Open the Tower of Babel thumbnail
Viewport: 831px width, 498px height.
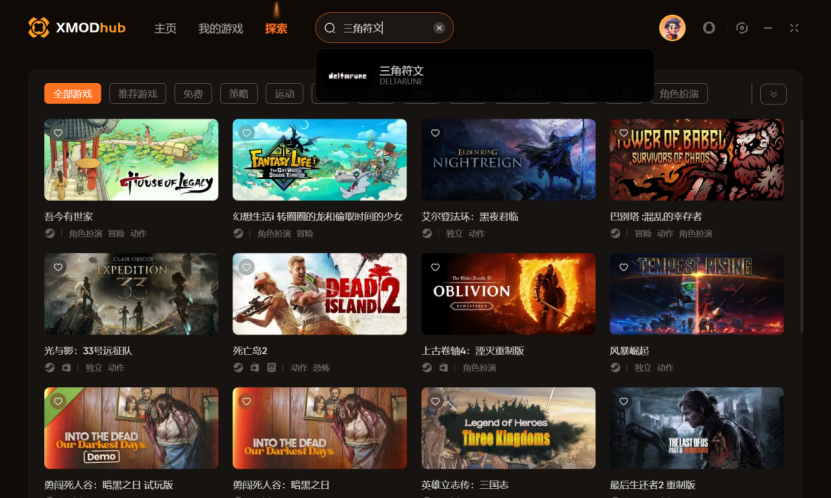click(x=697, y=159)
